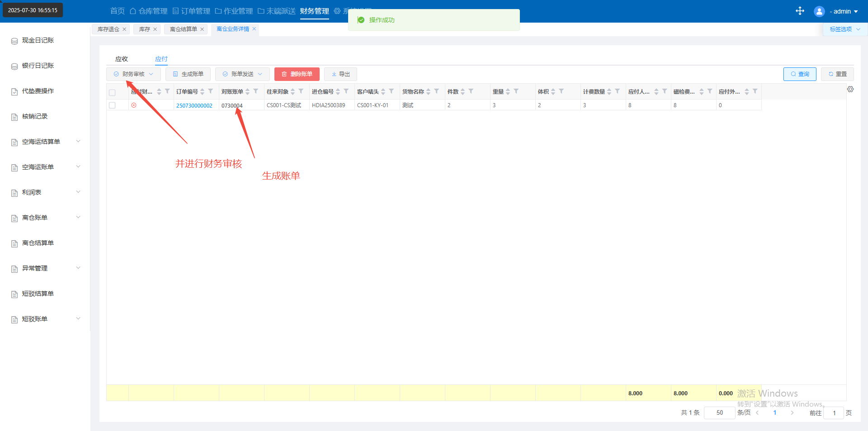The image size is (868, 431).
Task: Click the red 删除账单 button
Action: (x=297, y=74)
